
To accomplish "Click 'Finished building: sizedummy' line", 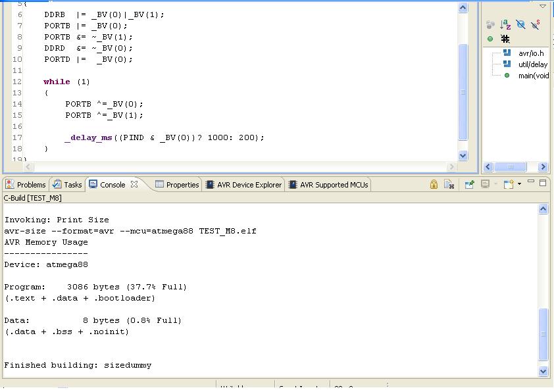I will 78,365.
